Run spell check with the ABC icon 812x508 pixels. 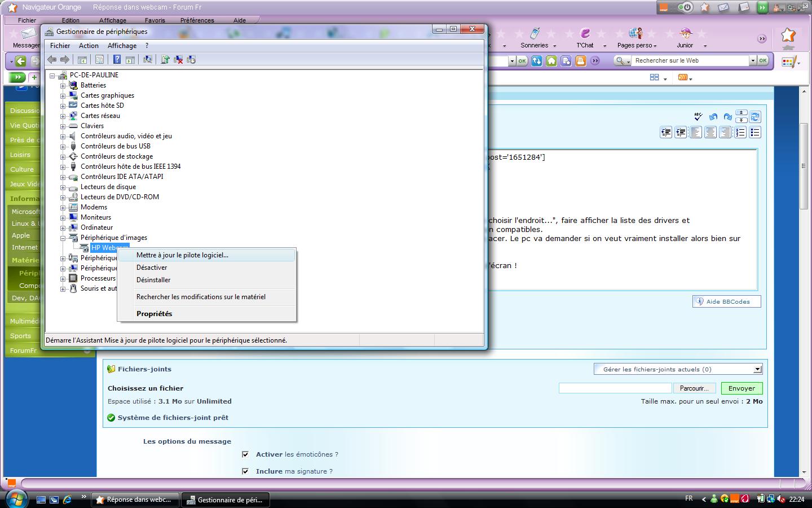tap(698, 117)
